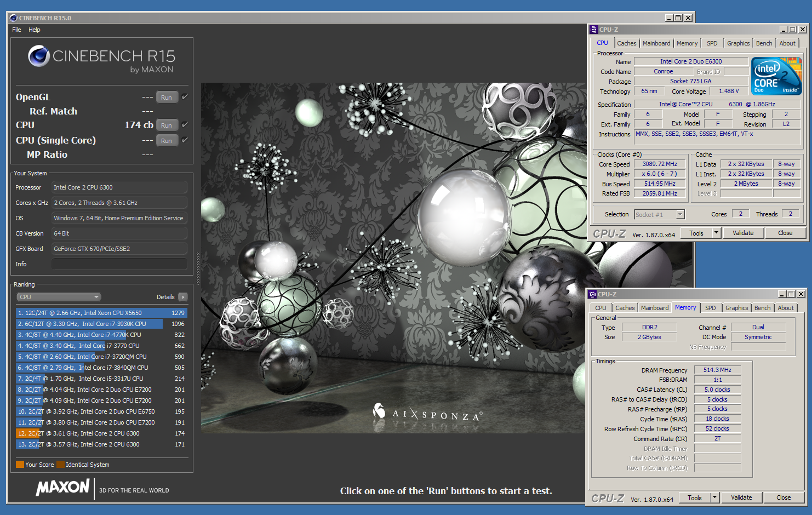
Task: Switch to About tab in lower CPU-Z
Action: pyautogui.click(x=786, y=308)
